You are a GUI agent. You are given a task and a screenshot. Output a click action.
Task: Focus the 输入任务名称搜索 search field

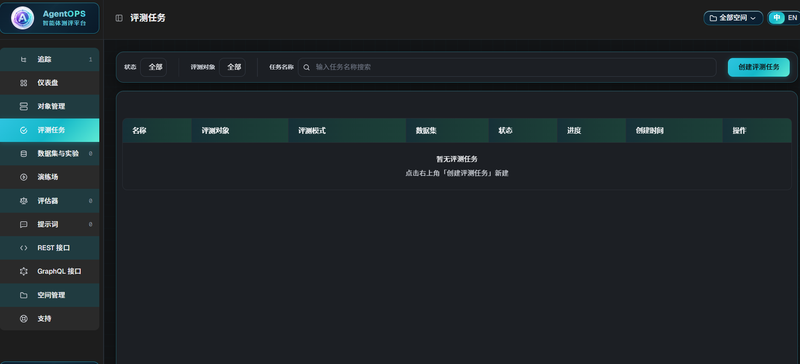pyautogui.click(x=507, y=67)
